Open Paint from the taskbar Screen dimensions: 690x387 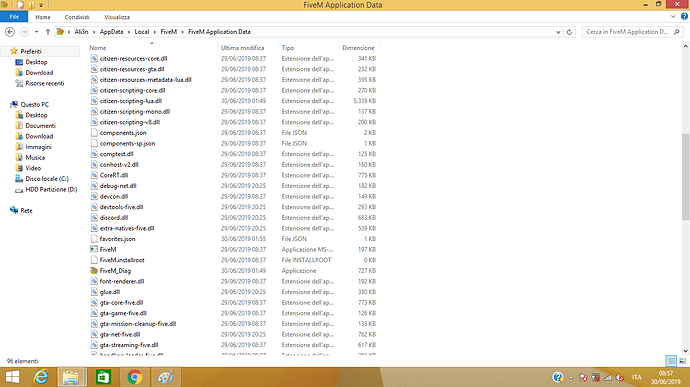(x=165, y=377)
